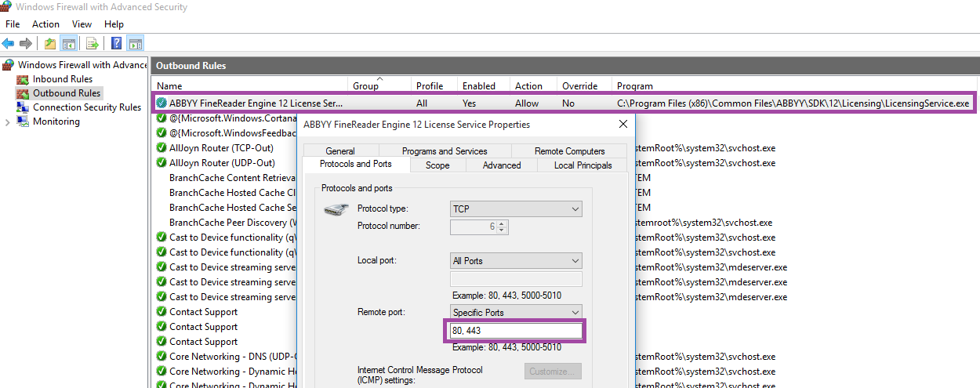Click the blue Help toolbar icon

pos(117,43)
